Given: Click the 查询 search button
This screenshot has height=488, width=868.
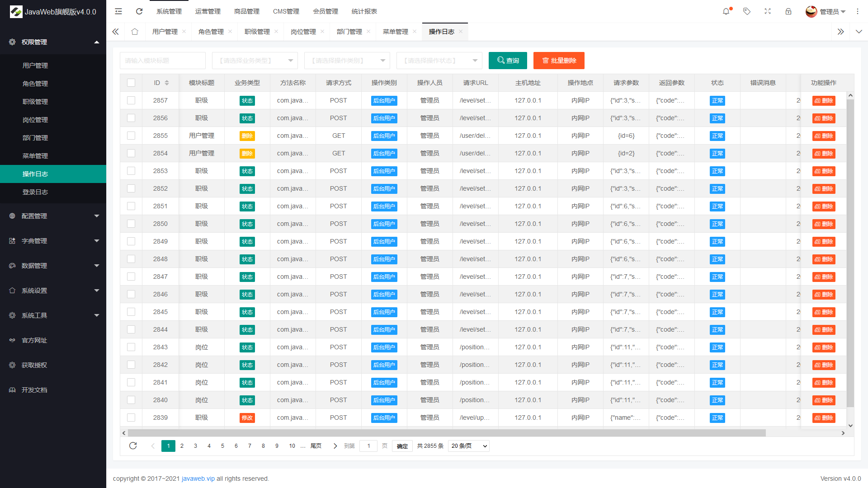Looking at the screenshot, I should (508, 61).
